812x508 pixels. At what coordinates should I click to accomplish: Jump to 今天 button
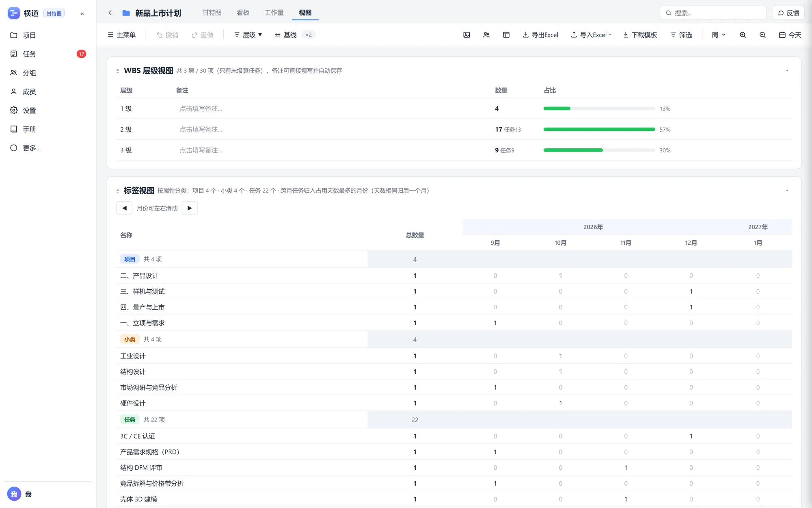[790, 35]
